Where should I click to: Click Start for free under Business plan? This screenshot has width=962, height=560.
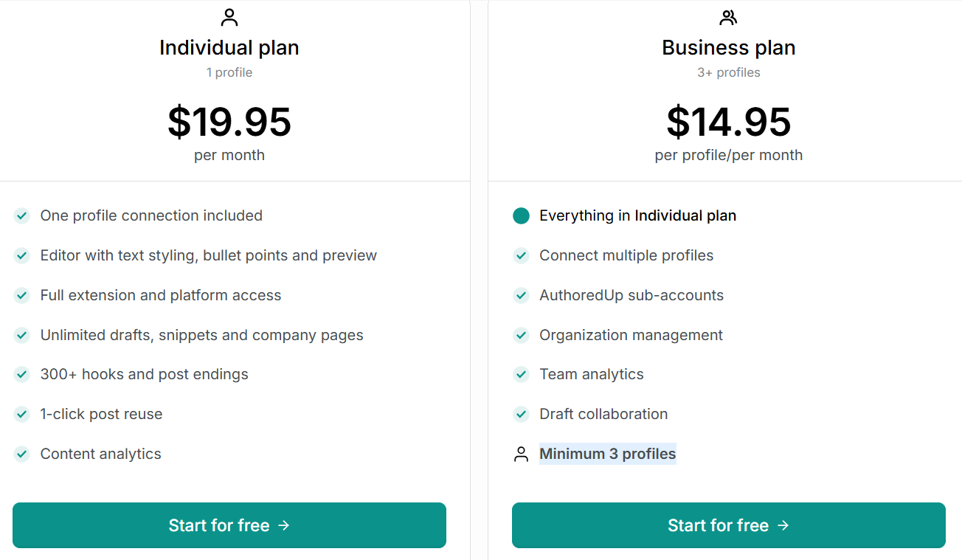(729, 525)
